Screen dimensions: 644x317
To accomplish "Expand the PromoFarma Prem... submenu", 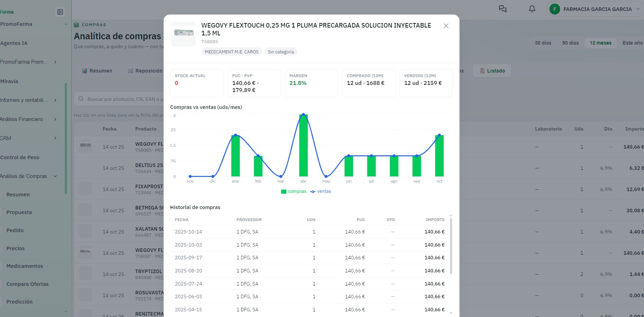I will point(55,62).
